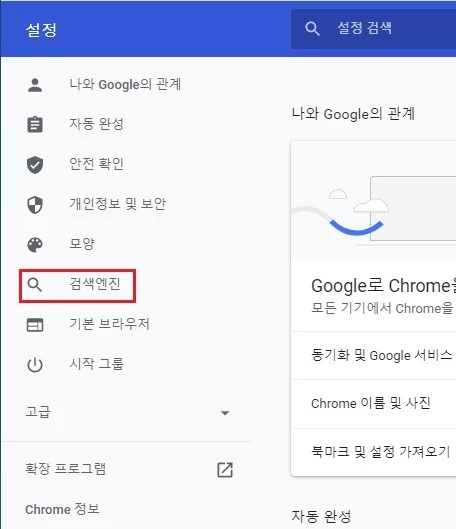Click the person icon for 나와 Google의 관계
The width and height of the screenshot is (456, 529).
pos(35,85)
